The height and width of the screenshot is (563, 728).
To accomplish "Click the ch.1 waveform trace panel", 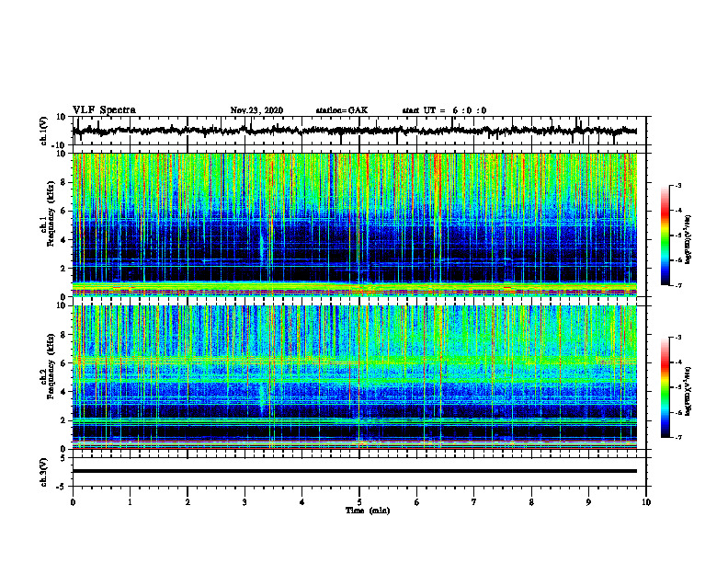I will tap(358, 131).
